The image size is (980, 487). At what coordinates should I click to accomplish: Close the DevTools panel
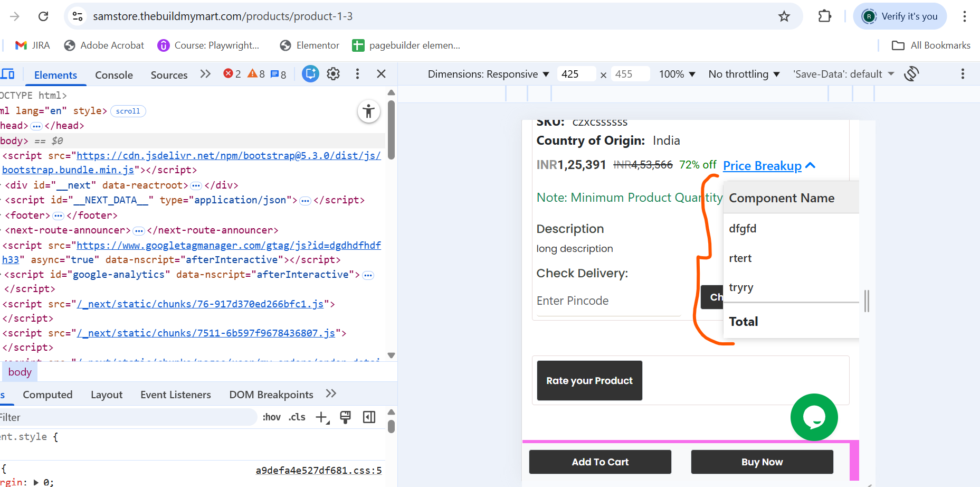point(381,74)
